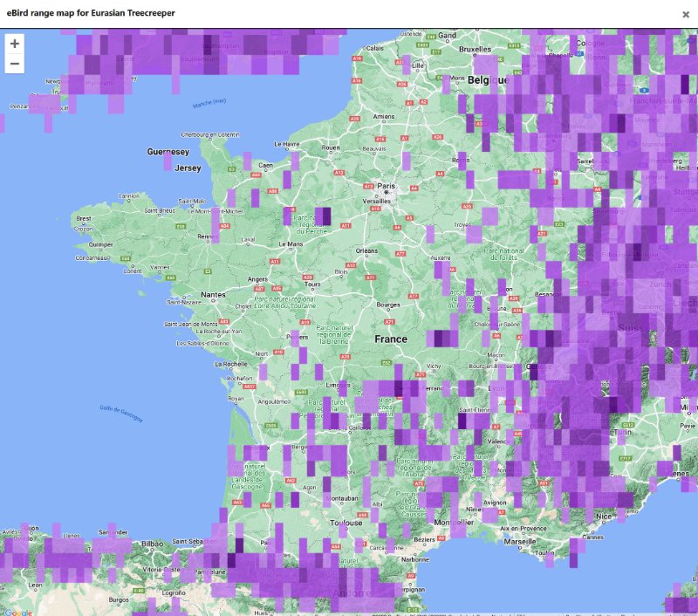Select the 'Beauvais' city label

(374, 148)
